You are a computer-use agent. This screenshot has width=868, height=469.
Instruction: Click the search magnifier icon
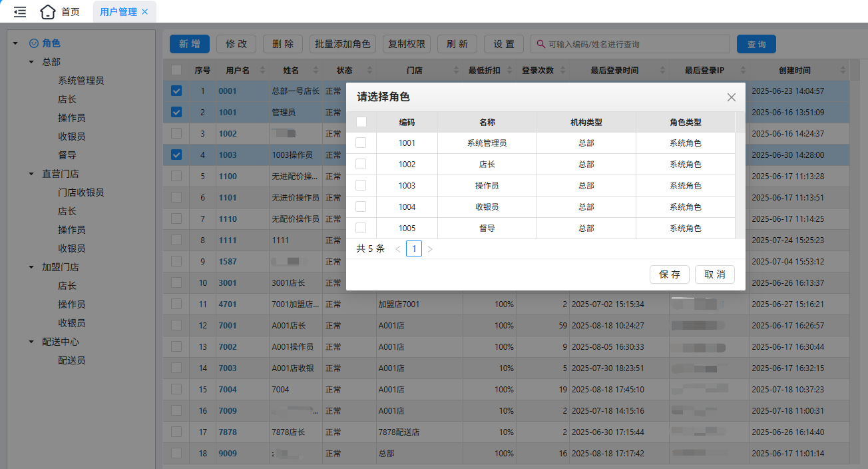coord(542,44)
